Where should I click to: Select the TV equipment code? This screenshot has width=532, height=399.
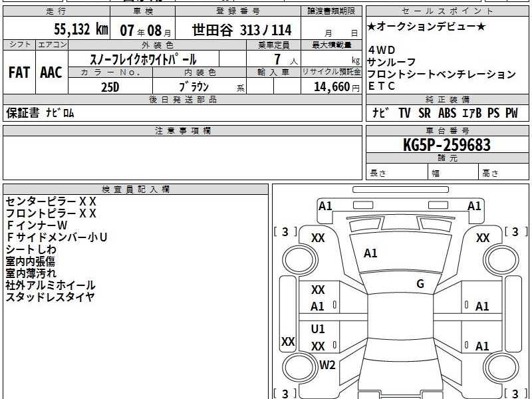click(x=404, y=113)
